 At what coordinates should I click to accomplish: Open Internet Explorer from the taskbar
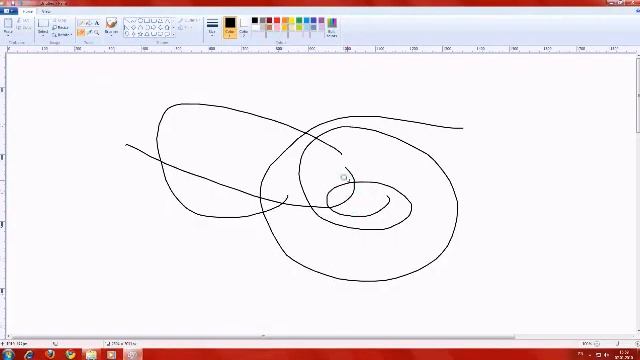point(29,354)
